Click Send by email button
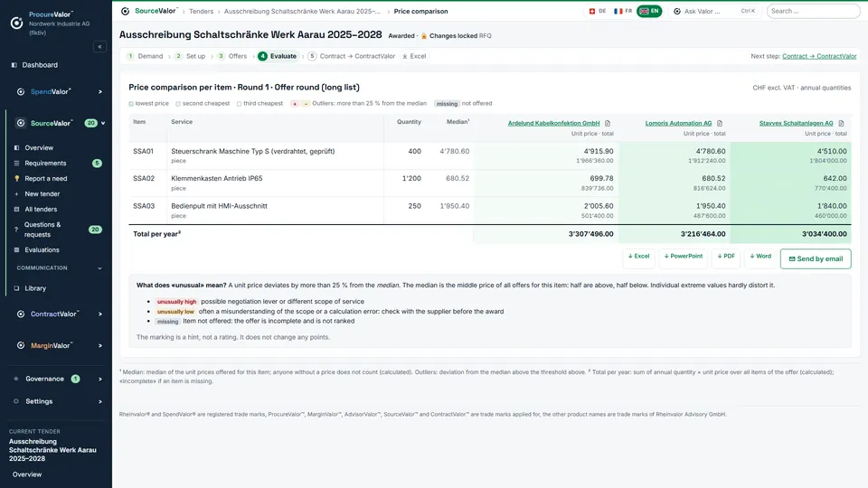This screenshot has height=488, width=868. pos(816,259)
